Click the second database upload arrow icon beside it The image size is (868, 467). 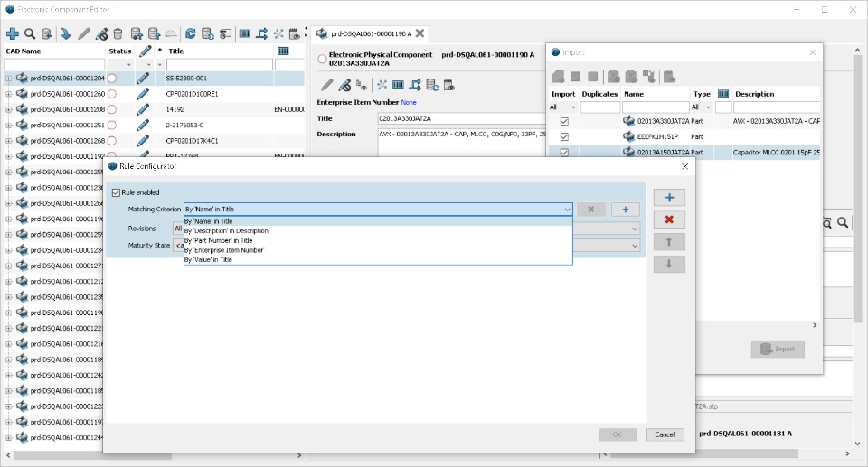(x=154, y=33)
